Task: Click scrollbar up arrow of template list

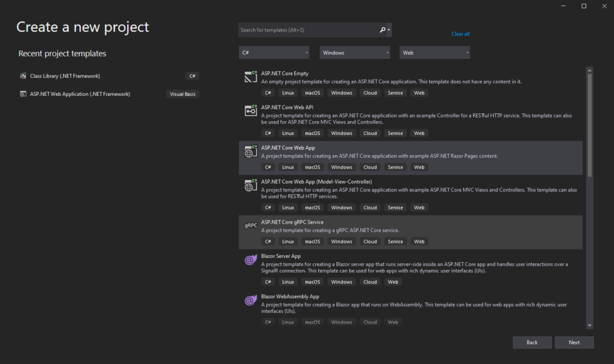Action: (589, 71)
